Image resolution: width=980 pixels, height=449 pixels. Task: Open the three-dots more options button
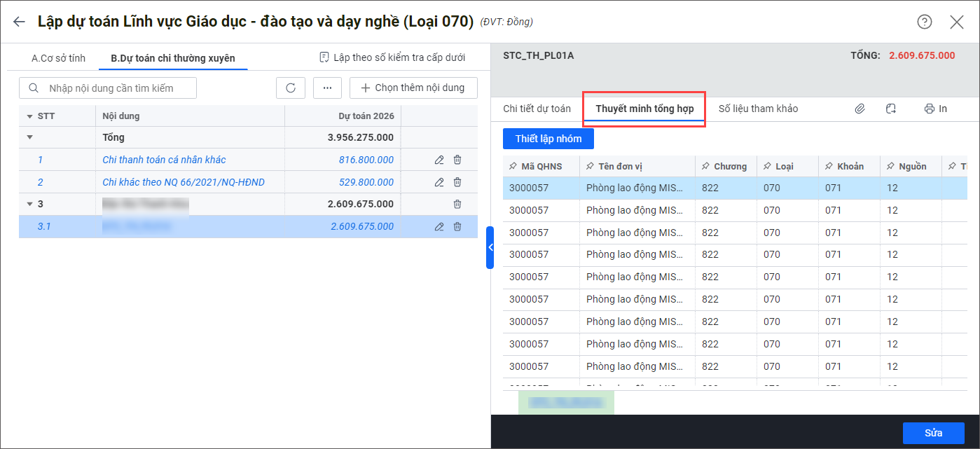click(x=326, y=88)
